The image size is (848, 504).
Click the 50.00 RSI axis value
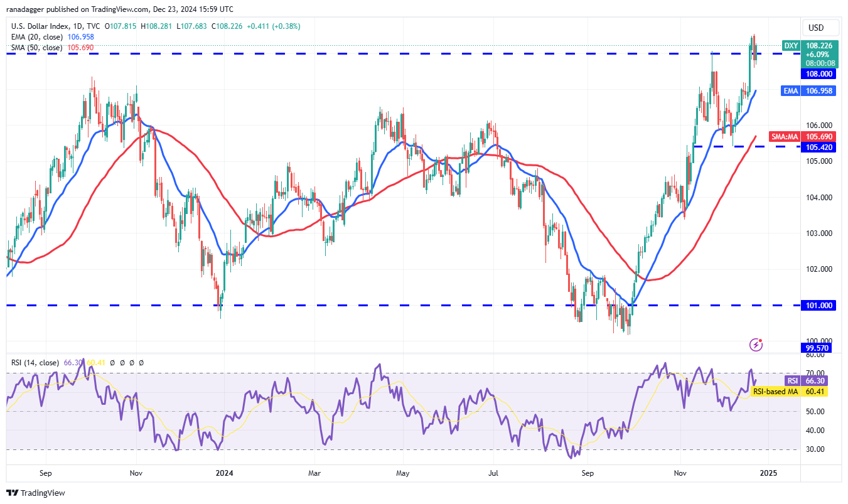pyautogui.click(x=815, y=411)
